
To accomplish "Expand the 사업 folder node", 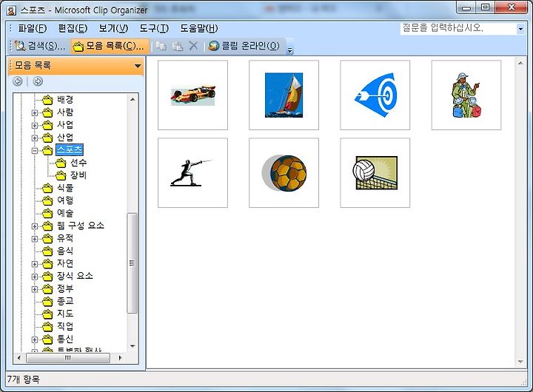I will (x=34, y=125).
